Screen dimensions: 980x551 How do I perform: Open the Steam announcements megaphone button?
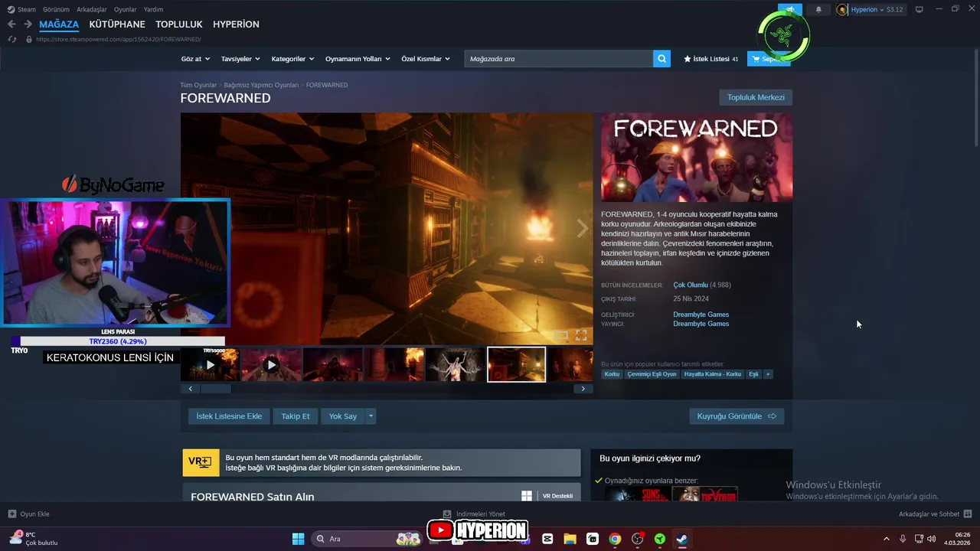790,9
